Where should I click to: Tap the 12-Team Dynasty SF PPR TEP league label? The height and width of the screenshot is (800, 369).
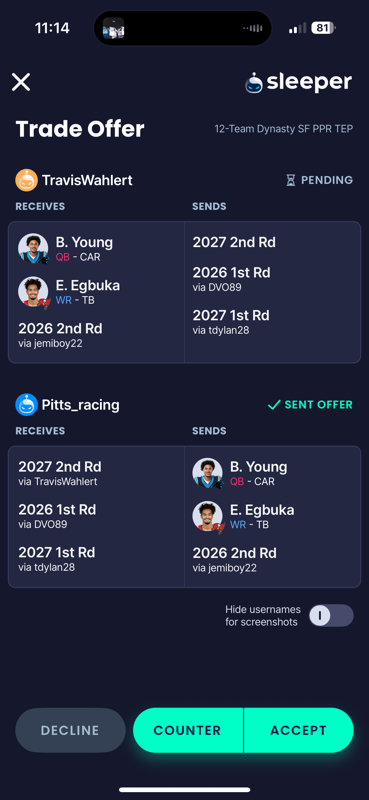pyautogui.click(x=283, y=129)
